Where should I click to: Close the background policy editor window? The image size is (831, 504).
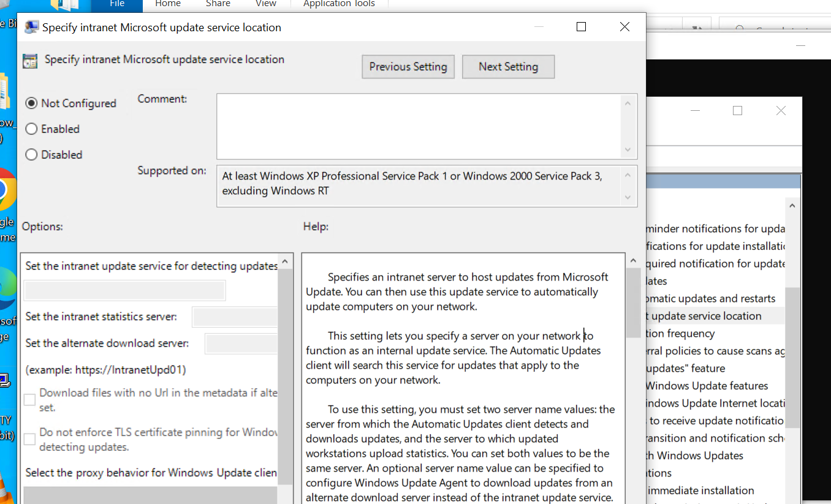781,111
